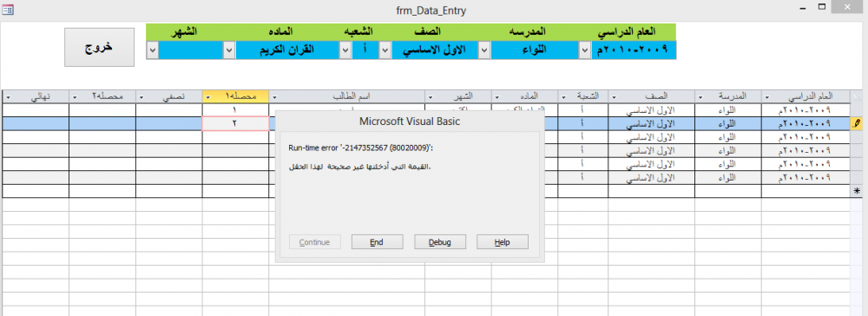
Task: Select the محصله١ column header
Action: pyautogui.click(x=235, y=96)
